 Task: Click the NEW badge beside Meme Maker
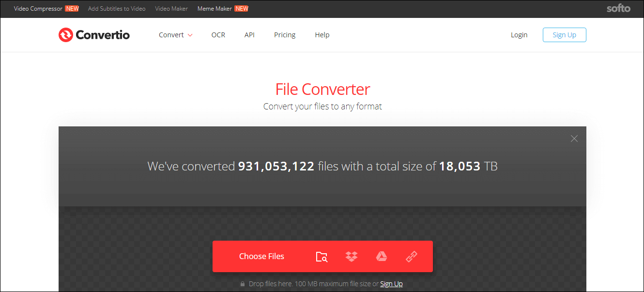241,9
